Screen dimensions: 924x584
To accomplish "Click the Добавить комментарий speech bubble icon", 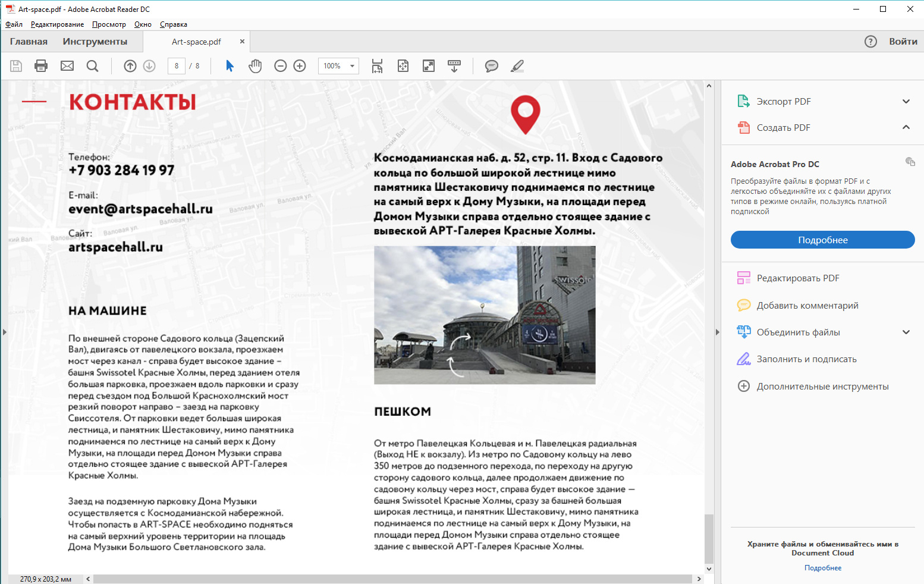I will pyautogui.click(x=744, y=305).
